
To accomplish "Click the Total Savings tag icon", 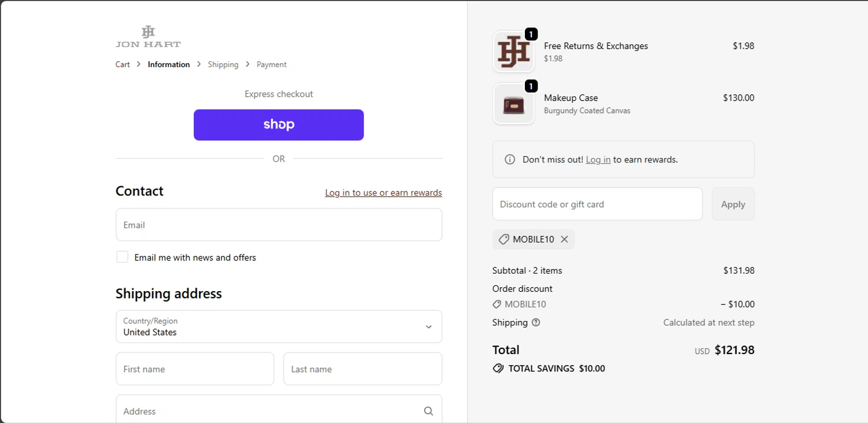I will 498,368.
